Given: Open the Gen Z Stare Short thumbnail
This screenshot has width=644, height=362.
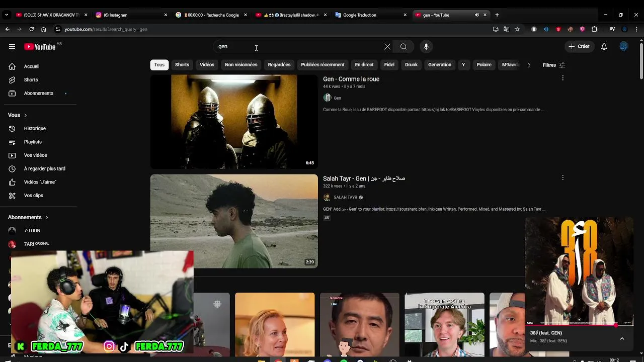Looking at the screenshot, I should [445, 325].
